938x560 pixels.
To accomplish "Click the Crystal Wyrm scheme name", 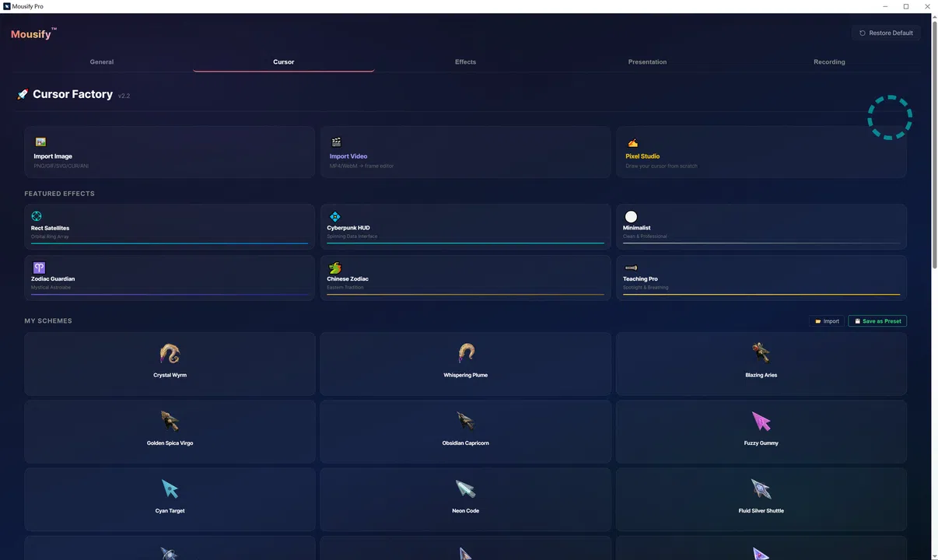I will [170, 375].
